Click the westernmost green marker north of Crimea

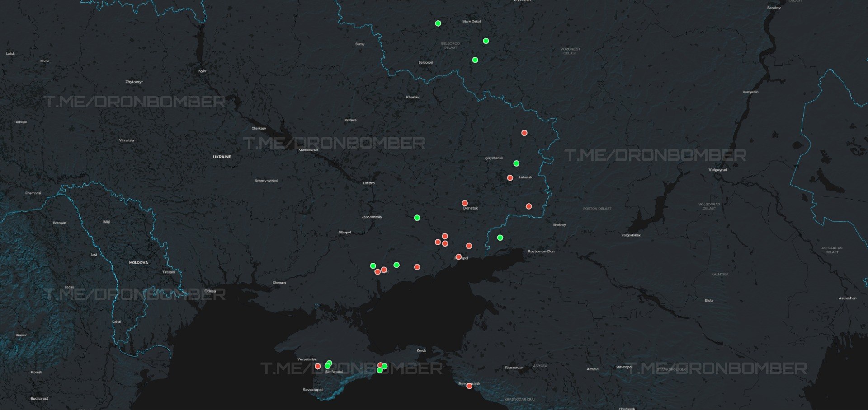pyautogui.click(x=373, y=266)
